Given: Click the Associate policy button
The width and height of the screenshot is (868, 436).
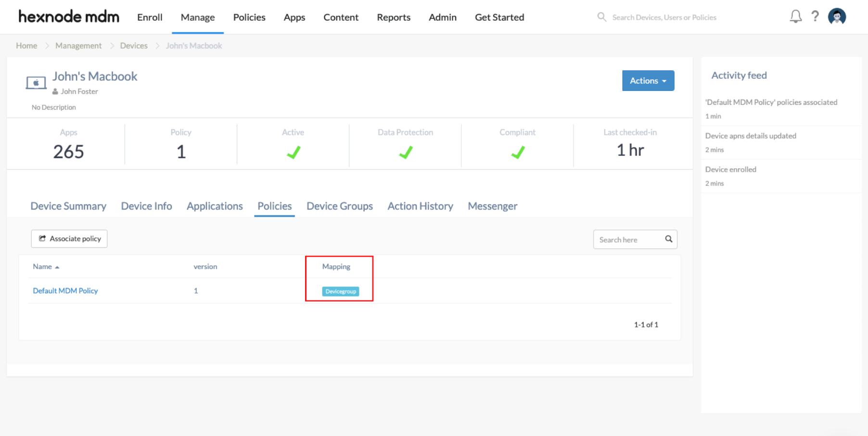Looking at the screenshot, I should [69, 238].
